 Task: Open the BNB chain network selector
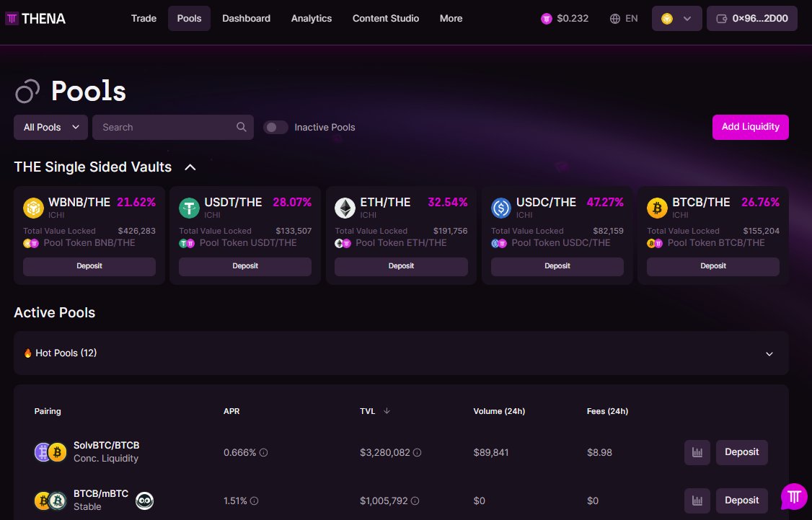[x=677, y=19]
